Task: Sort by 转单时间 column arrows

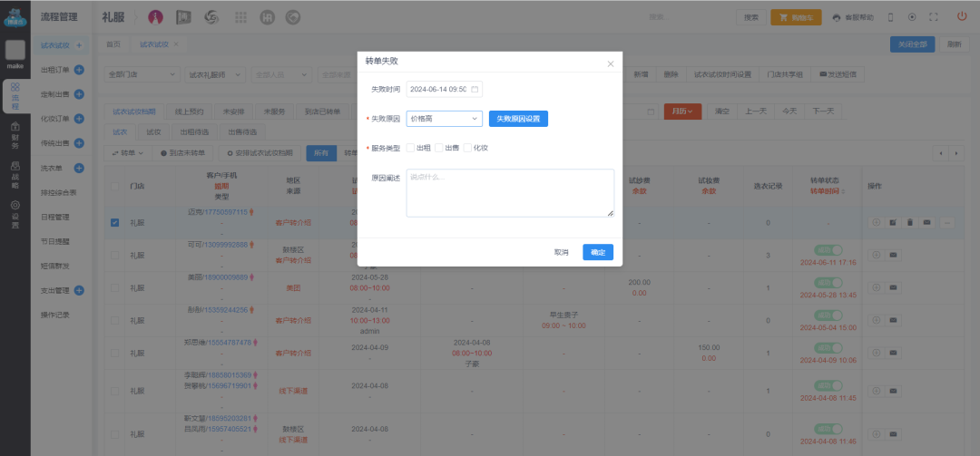Action: (842, 191)
